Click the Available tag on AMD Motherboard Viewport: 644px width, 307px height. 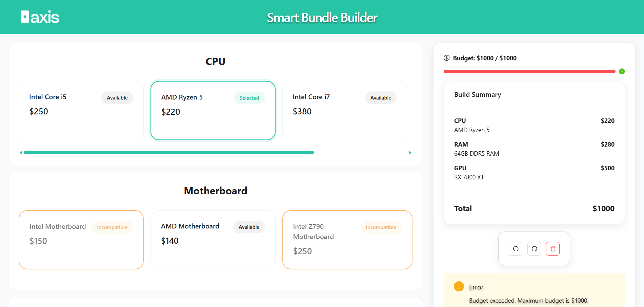[249, 227]
